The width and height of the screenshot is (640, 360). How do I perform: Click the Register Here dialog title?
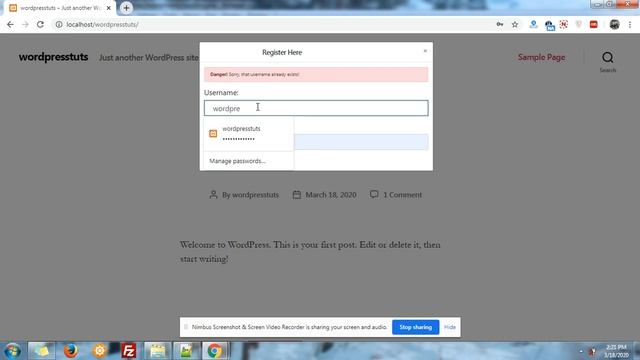[x=282, y=52]
